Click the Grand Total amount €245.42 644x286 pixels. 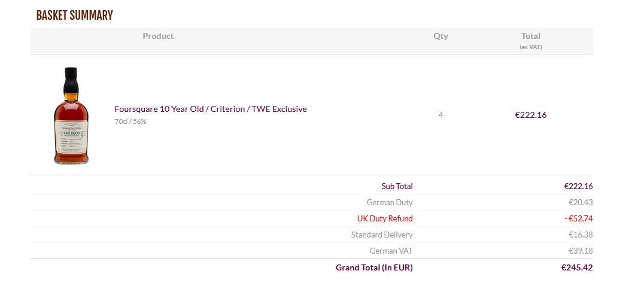click(x=576, y=267)
